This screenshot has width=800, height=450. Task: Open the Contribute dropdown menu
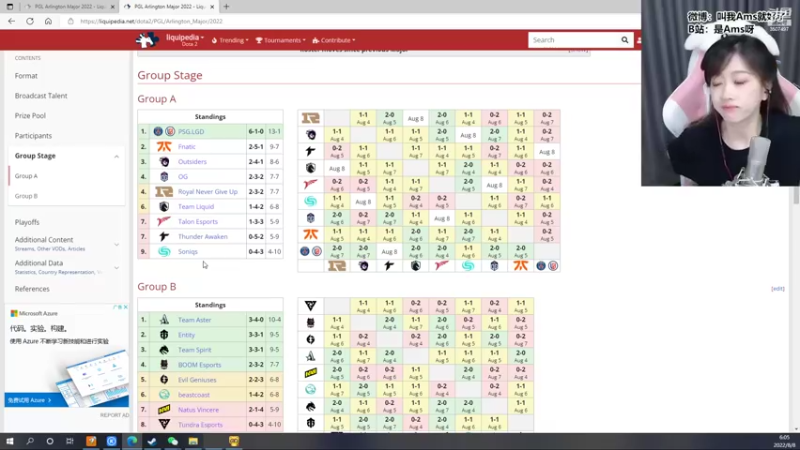(x=334, y=40)
